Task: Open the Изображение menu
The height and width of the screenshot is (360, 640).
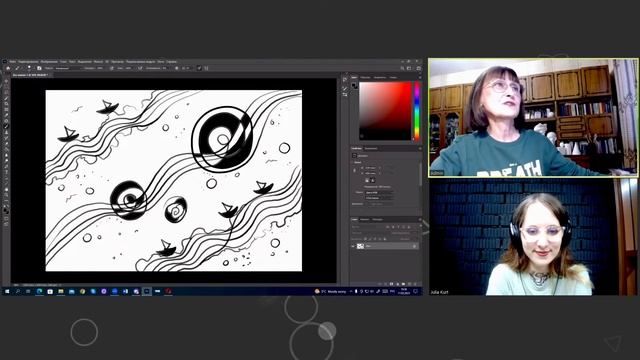Action: click(x=49, y=62)
